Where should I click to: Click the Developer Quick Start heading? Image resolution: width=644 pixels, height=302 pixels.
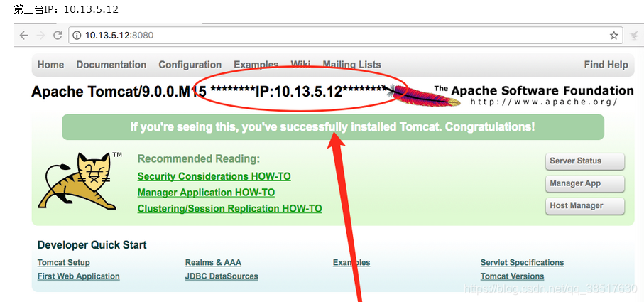[92, 245]
